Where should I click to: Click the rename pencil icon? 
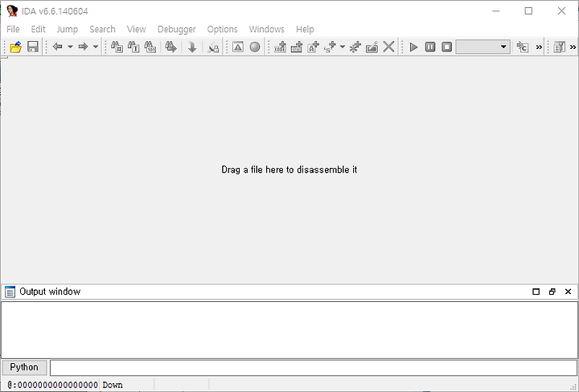tap(372, 47)
